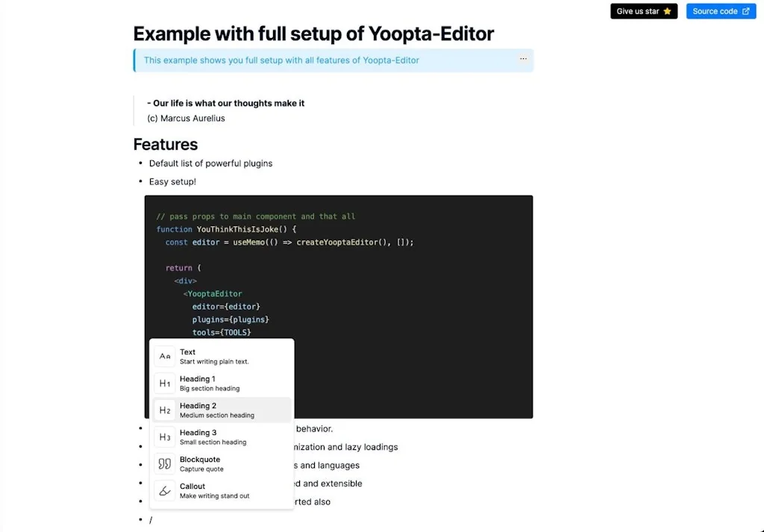Click the pen icon next to Callout

point(165,490)
